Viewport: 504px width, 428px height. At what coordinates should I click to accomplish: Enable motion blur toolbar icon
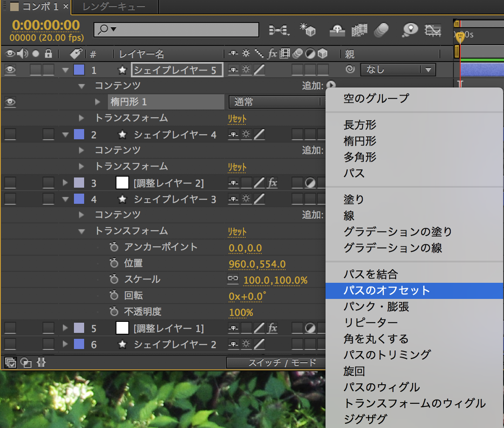pos(382,30)
